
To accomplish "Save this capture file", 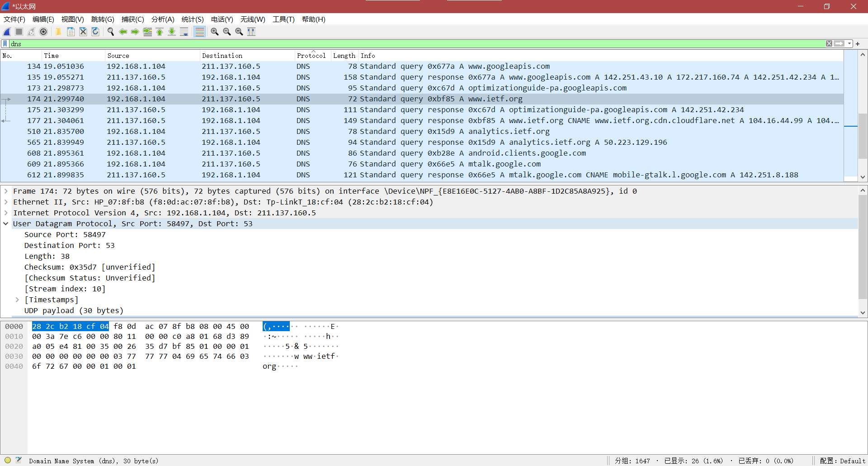I will [71, 32].
